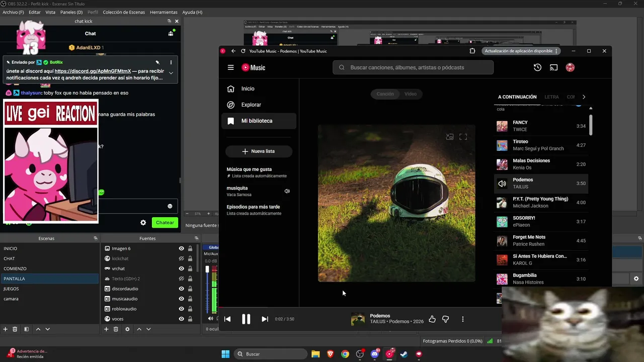644x362 pixels.
Task: Unlock the voces source
Action: (190, 319)
